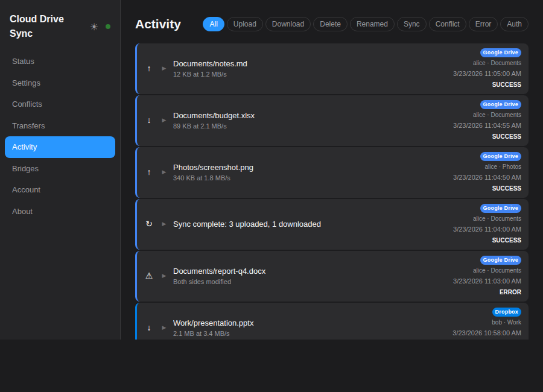Click the Documents/notes.md file name
The height and width of the screenshot is (392, 543).
(x=210, y=64)
